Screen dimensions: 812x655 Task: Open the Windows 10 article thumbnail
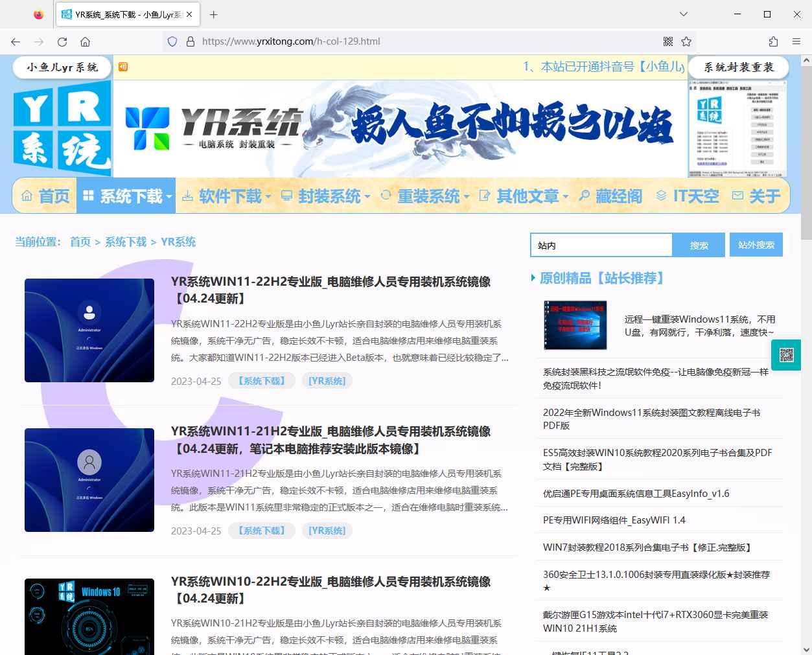coord(89,615)
